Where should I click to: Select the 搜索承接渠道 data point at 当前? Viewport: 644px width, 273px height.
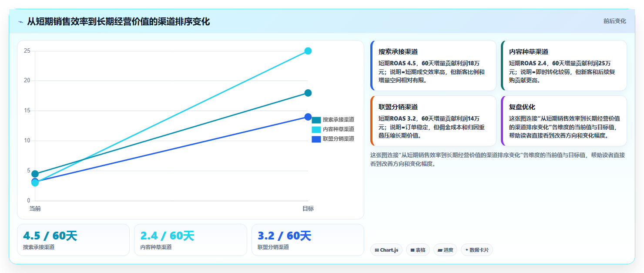click(35, 174)
